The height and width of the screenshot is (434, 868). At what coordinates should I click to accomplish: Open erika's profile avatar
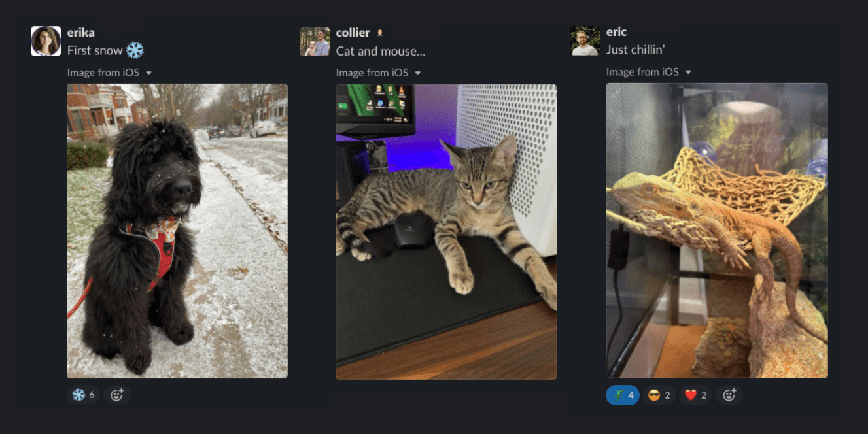[46, 41]
